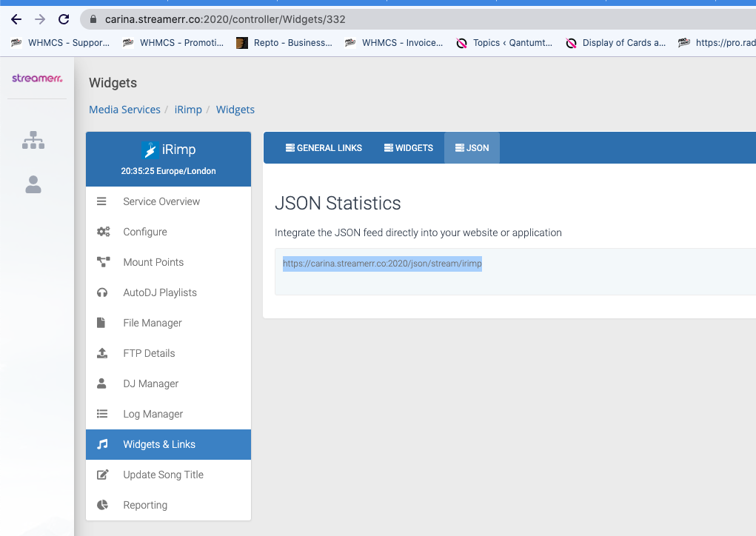Click the AutoDJ Playlists headphones icon

coord(102,292)
